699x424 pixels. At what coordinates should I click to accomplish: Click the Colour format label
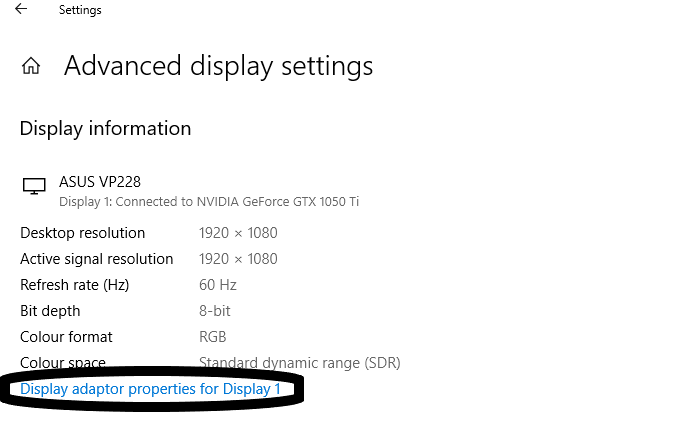click(66, 337)
